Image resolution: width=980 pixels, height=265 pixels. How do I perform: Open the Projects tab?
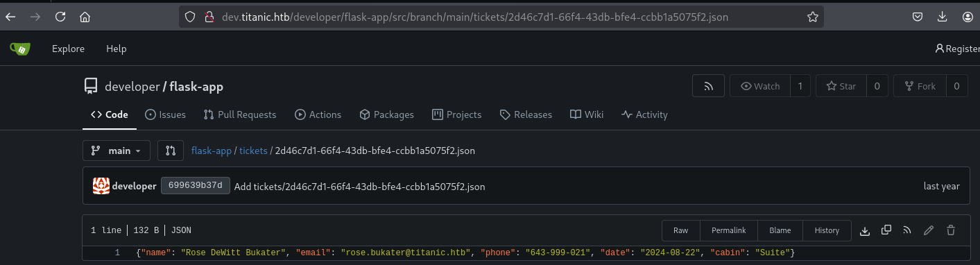(x=456, y=114)
